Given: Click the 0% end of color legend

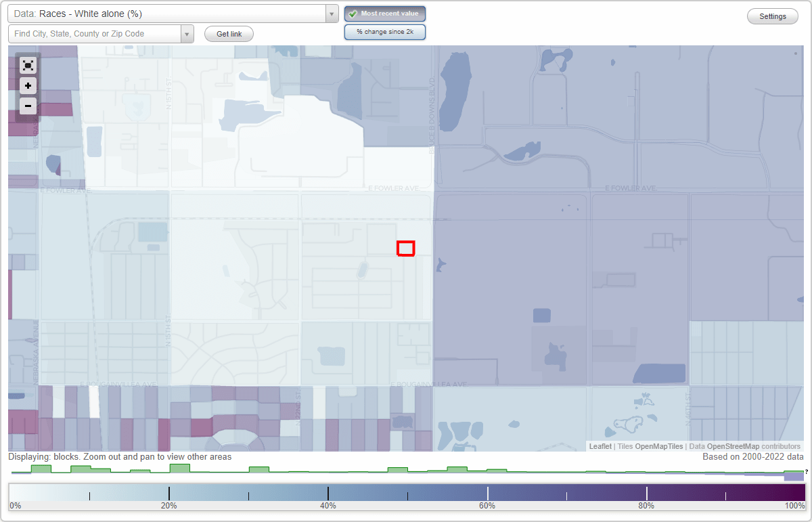Looking at the screenshot, I should pos(15,506).
